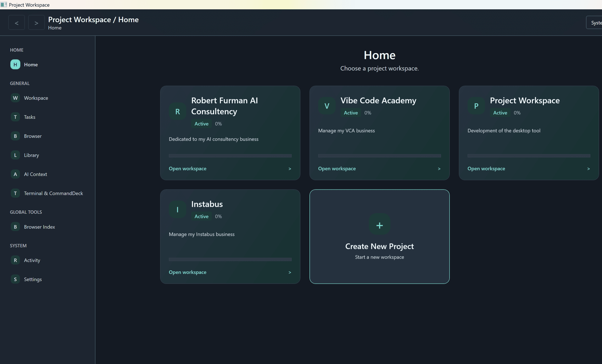Click the Active badge on Instabus card
Screen dimensions: 602x364
pyautogui.click(x=201, y=216)
